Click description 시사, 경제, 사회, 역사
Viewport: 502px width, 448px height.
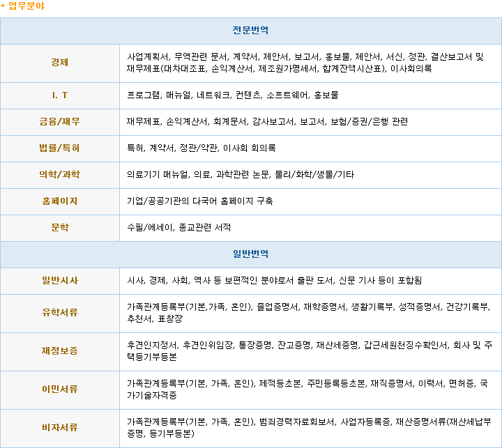[x=275, y=281]
